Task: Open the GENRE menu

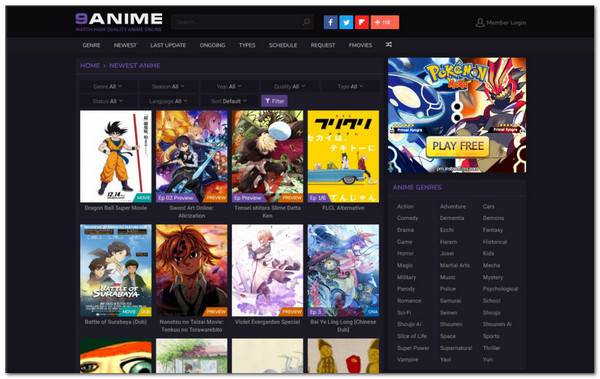Action: 91,45
